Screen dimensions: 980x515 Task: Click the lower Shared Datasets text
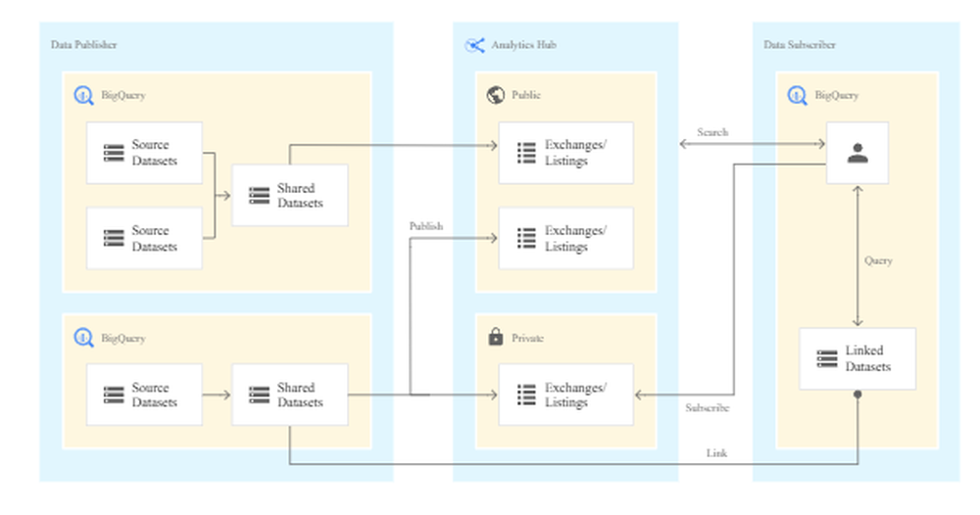click(300, 395)
